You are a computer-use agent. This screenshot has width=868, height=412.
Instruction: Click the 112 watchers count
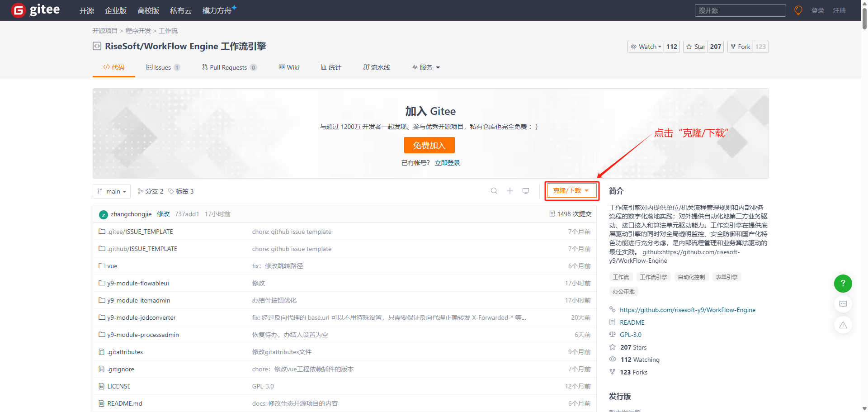(x=672, y=47)
